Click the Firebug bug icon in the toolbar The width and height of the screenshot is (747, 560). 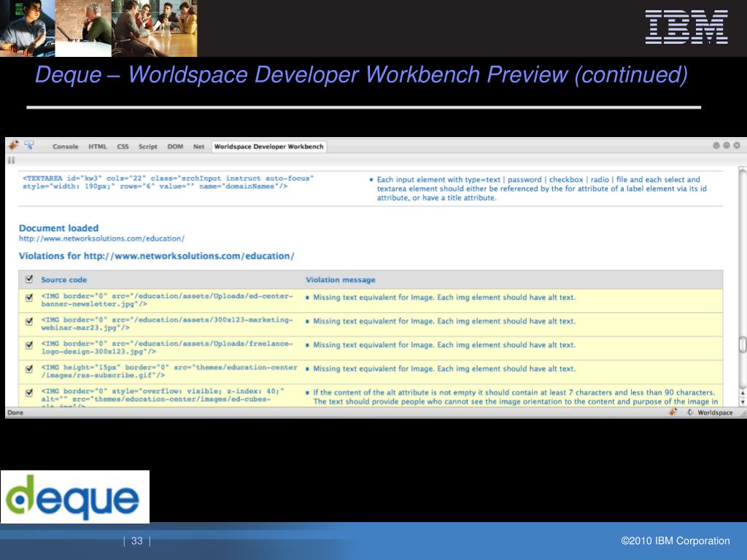pyautogui.click(x=13, y=145)
